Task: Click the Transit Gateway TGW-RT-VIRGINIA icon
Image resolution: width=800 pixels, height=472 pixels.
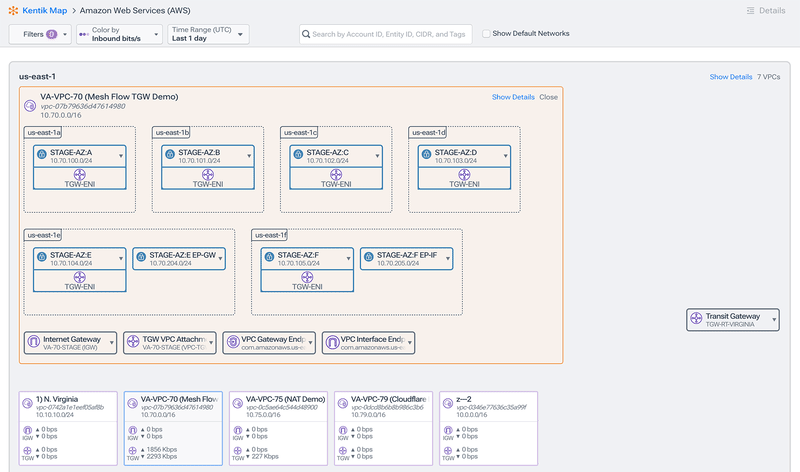Action: (x=696, y=318)
